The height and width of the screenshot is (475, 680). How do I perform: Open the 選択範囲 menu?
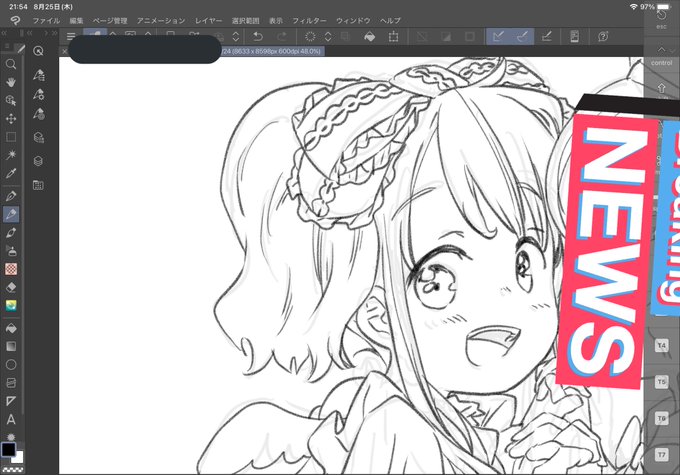click(x=245, y=20)
